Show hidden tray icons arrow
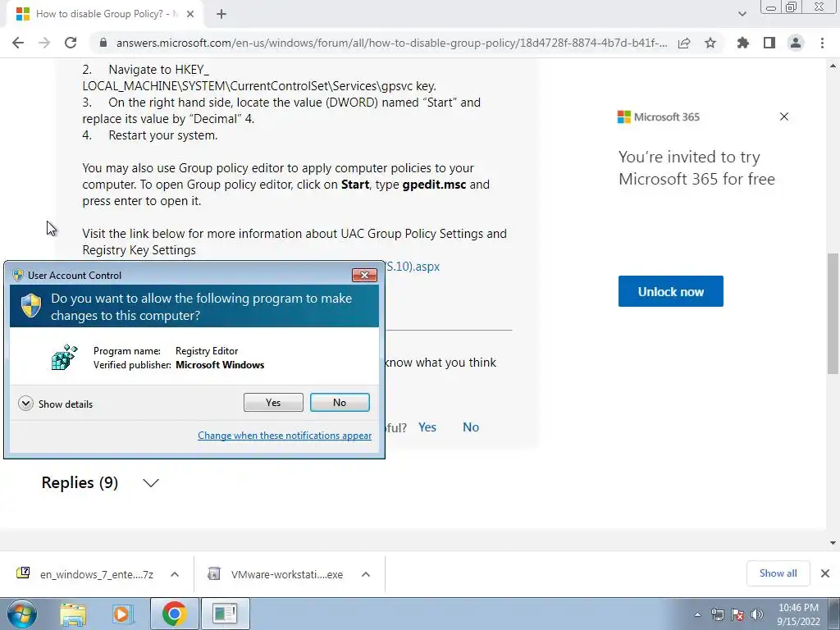Viewport: 840px width, 630px height. click(697, 614)
